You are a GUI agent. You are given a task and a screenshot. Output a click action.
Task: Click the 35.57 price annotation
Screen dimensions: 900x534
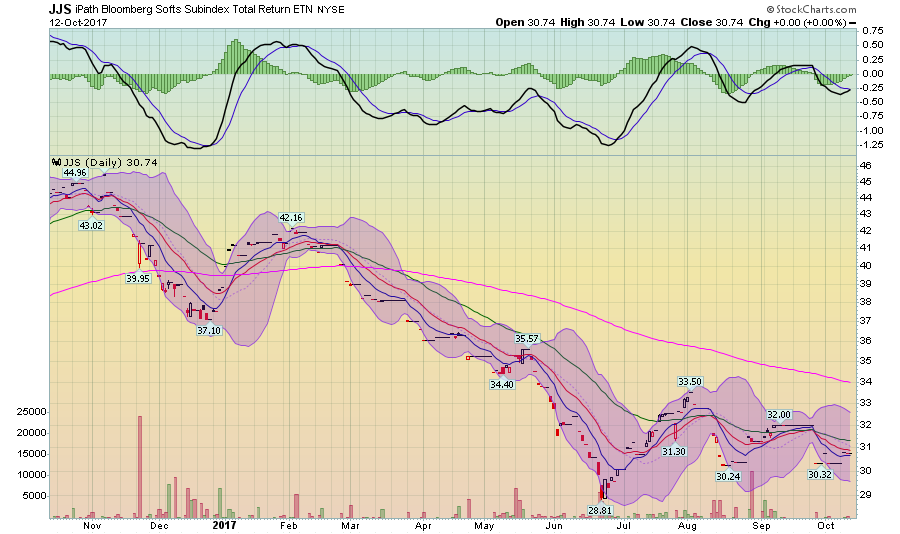coord(527,338)
